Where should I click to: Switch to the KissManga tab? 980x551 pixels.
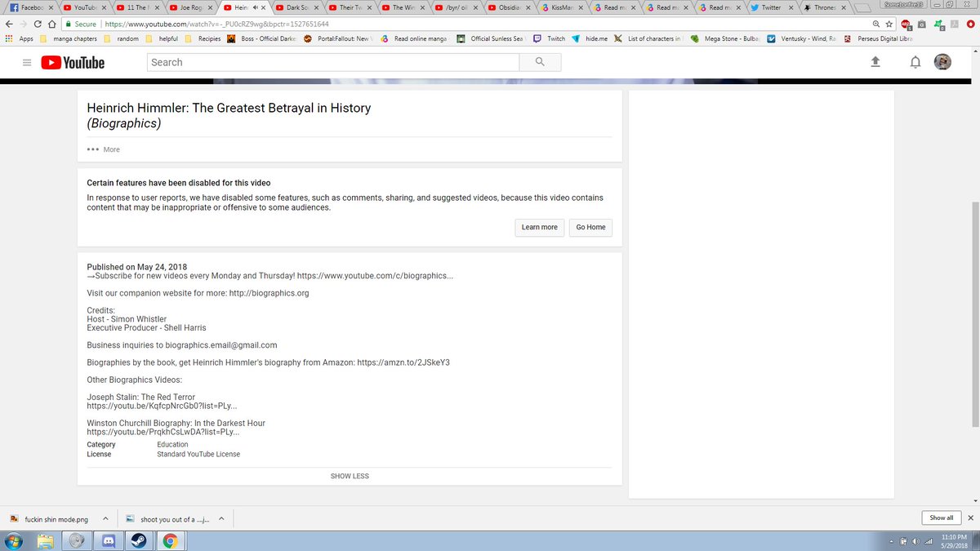point(561,7)
